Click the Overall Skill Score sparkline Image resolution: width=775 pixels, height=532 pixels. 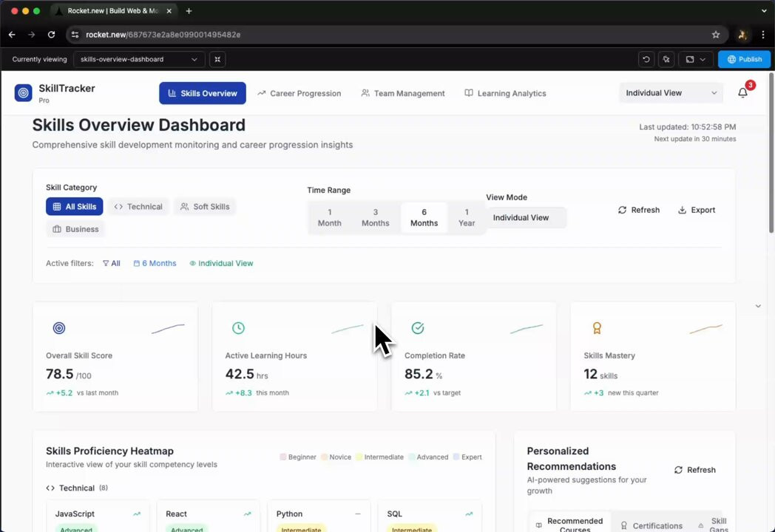point(168,329)
